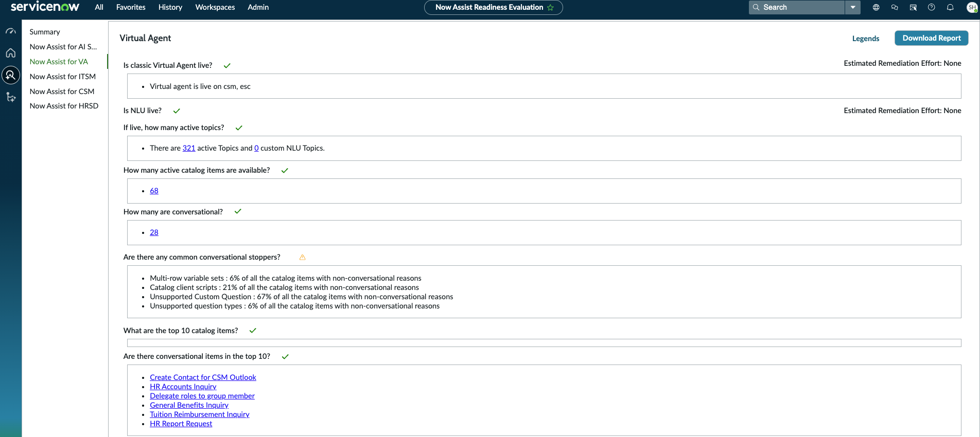The image size is (980, 437).
Task: Open the All menu
Action: click(99, 7)
